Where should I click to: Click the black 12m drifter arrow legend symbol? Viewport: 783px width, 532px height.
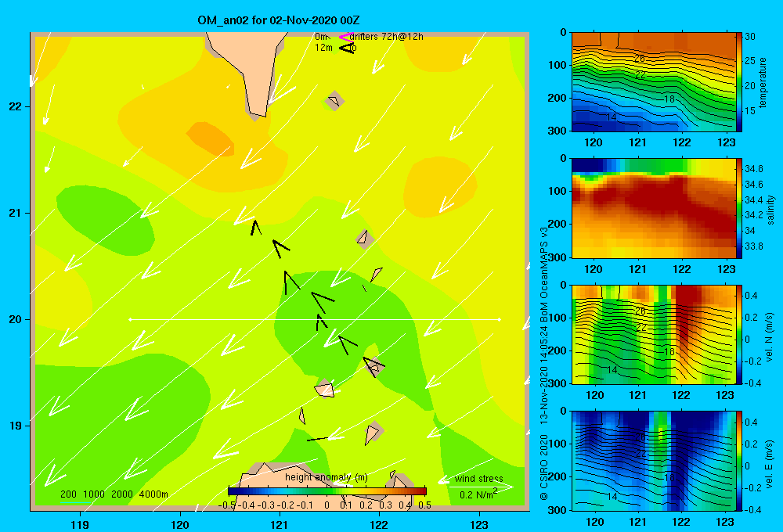coord(347,48)
